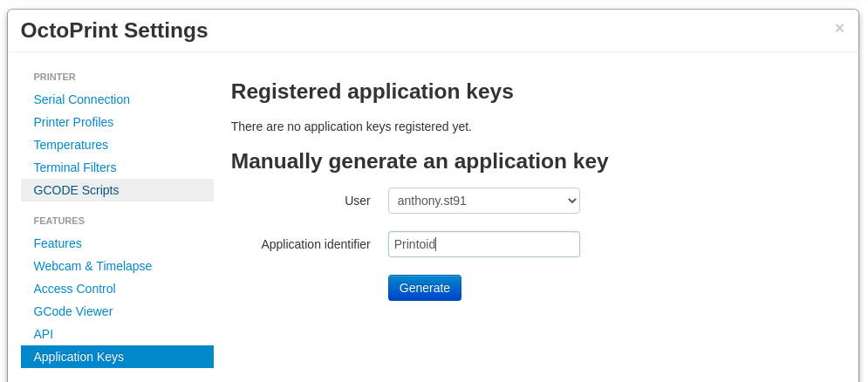Open Webcam & Timelapse settings
The width and height of the screenshot is (868, 382).
(92, 266)
